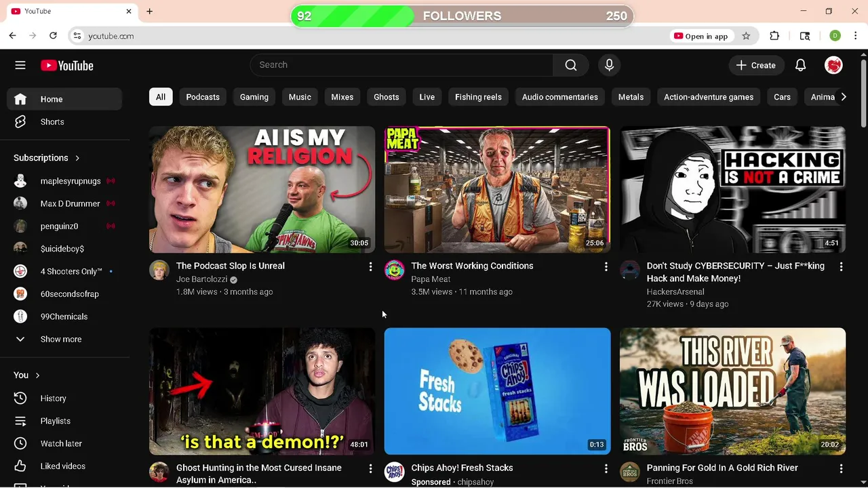This screenshot has height=488, width=868.
Task: Select the Gaming filter chip
Action: coord(254,97)
